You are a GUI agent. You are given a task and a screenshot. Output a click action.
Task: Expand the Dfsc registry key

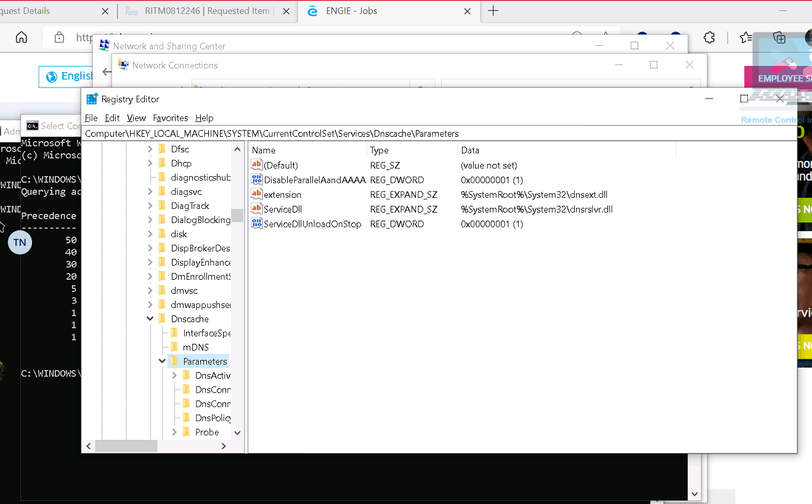pyautogui.click(x=150, y=149)
